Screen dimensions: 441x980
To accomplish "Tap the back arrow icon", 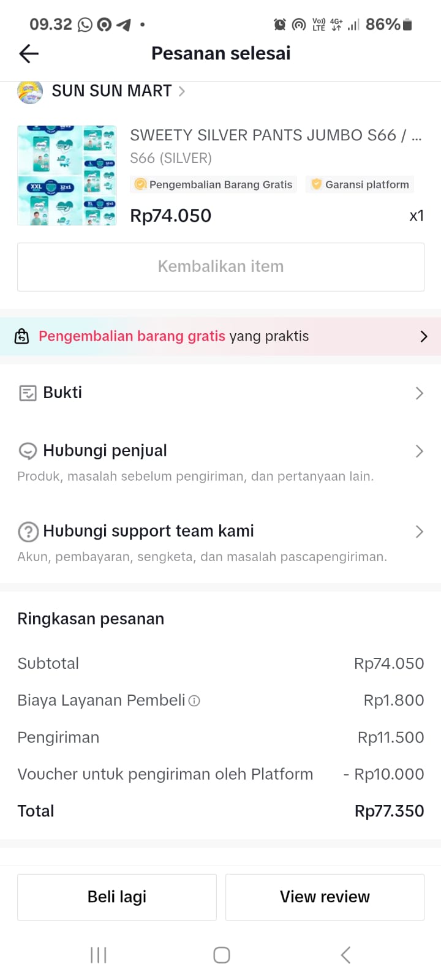I will tap(29, 54).
